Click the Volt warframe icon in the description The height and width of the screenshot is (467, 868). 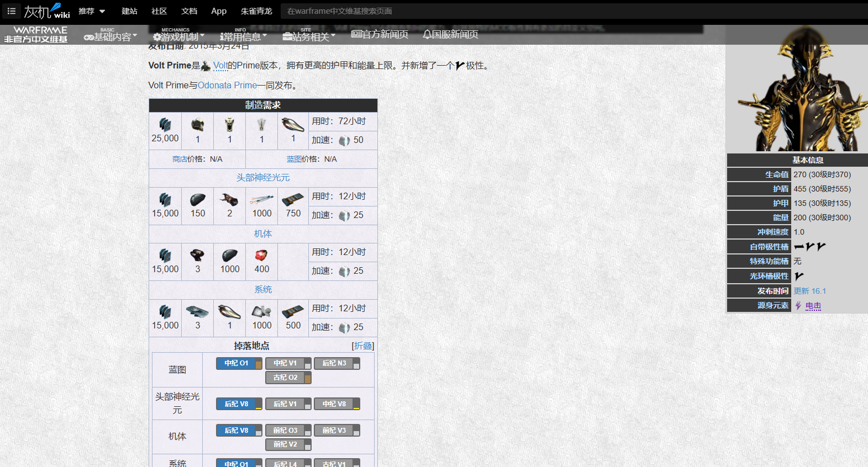[206, 66]
